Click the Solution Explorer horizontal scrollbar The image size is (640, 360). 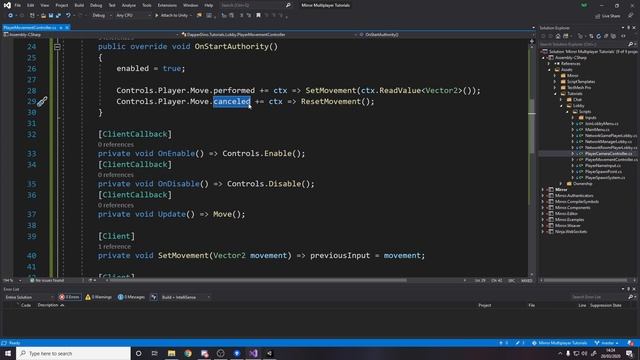click(586, 280)
